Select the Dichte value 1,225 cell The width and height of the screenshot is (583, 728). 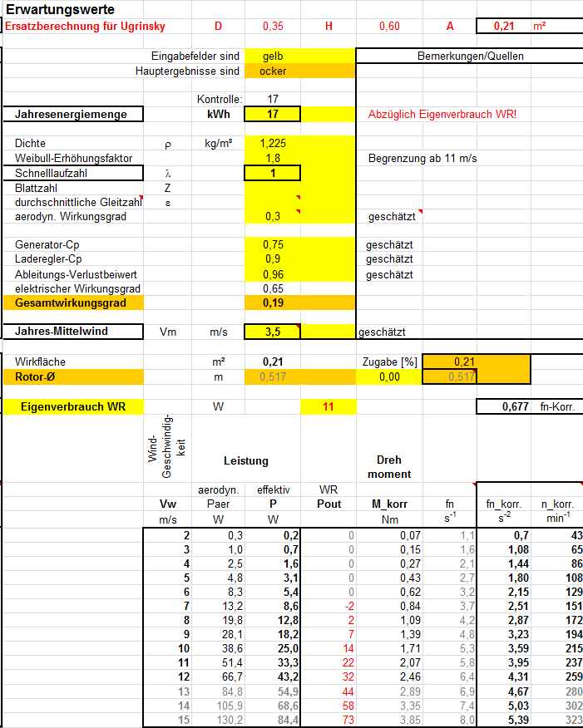pyautogui.click(x=273, y=143)
